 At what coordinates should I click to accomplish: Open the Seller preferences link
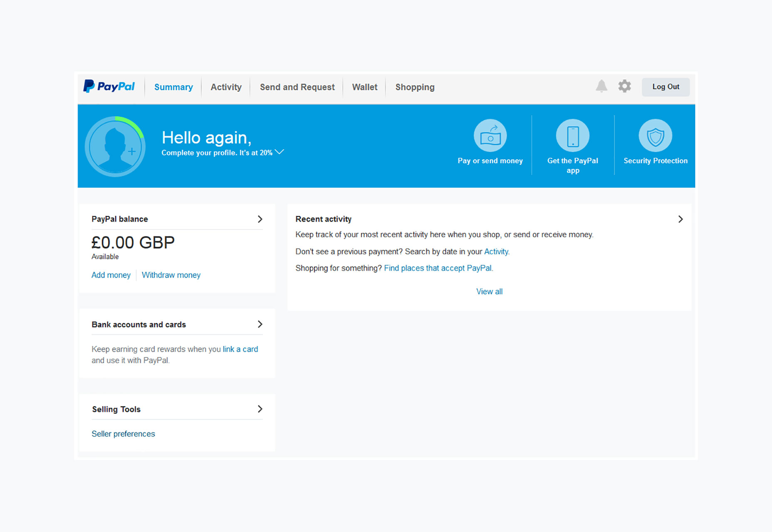[x=123, y=433]
